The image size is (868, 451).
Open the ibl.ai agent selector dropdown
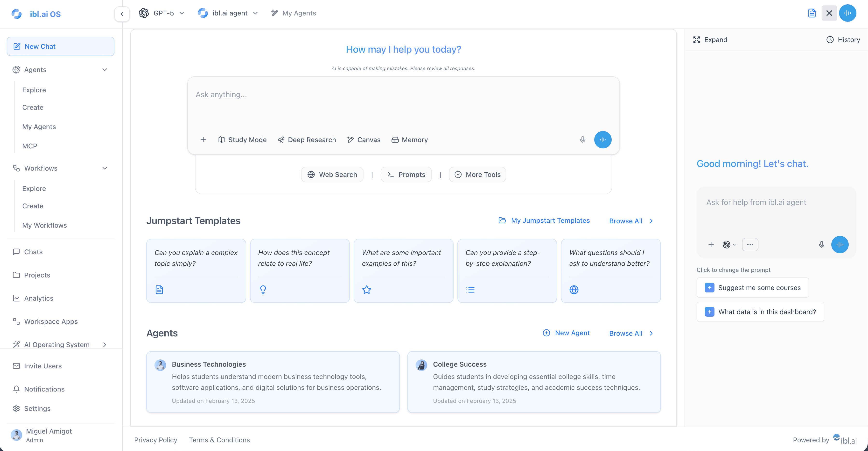256,13
